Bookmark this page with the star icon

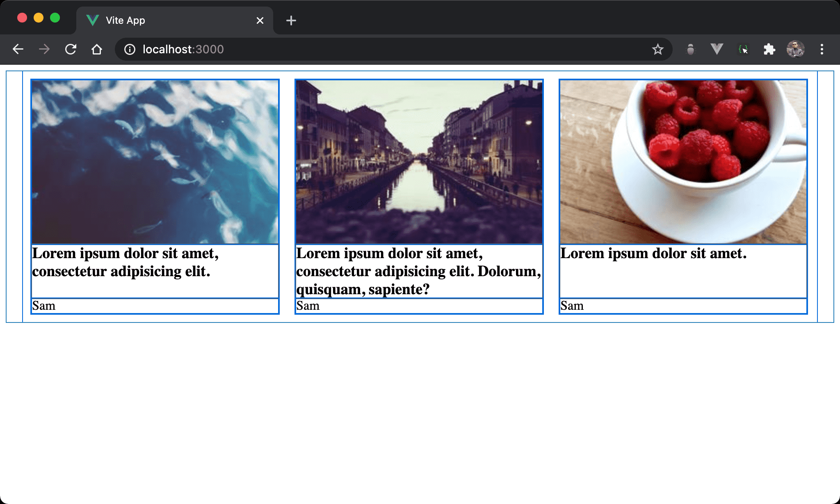(657, 50)
